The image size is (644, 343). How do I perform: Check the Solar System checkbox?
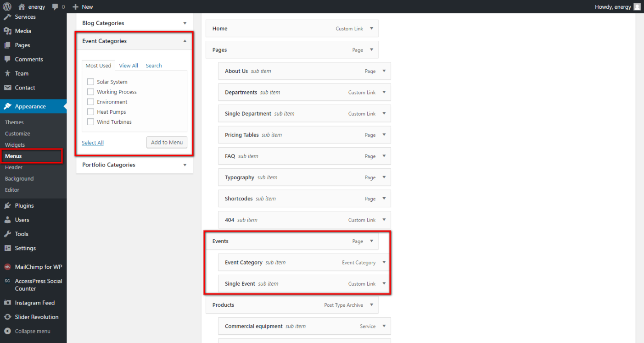[90, 82]
